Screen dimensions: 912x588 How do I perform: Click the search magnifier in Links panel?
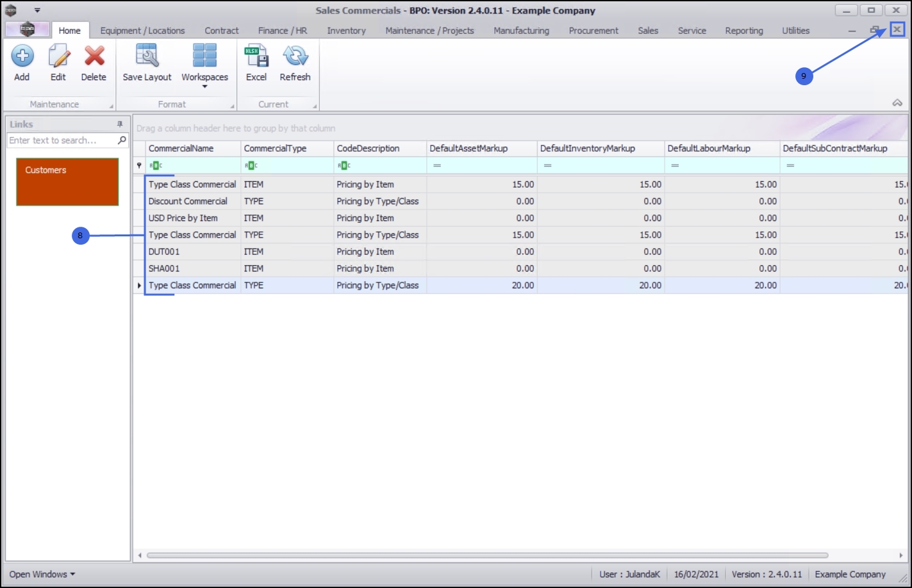pyautogui.click(x=122, y=140)
